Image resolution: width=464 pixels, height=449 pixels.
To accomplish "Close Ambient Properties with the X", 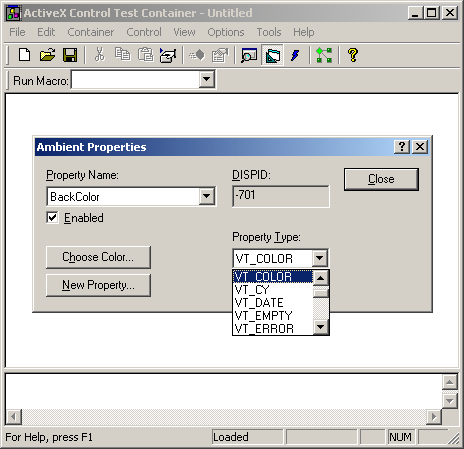I will (420, 146).
